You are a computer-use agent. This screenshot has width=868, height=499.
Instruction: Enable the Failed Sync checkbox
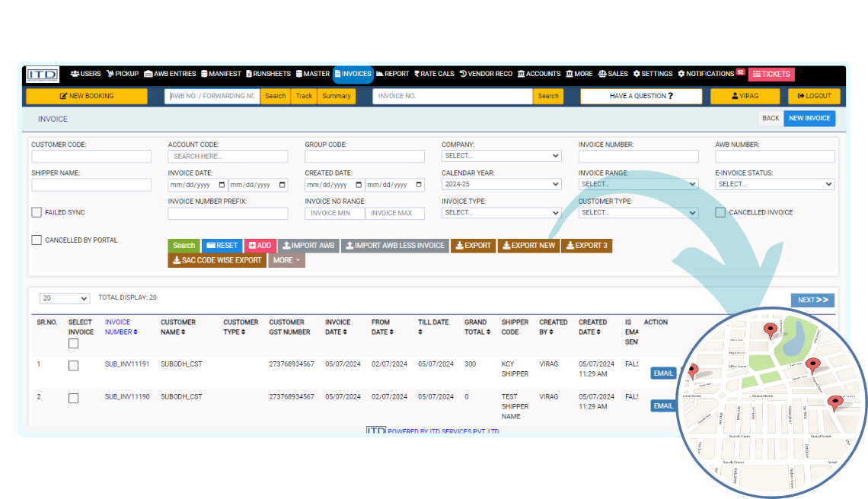37,213
